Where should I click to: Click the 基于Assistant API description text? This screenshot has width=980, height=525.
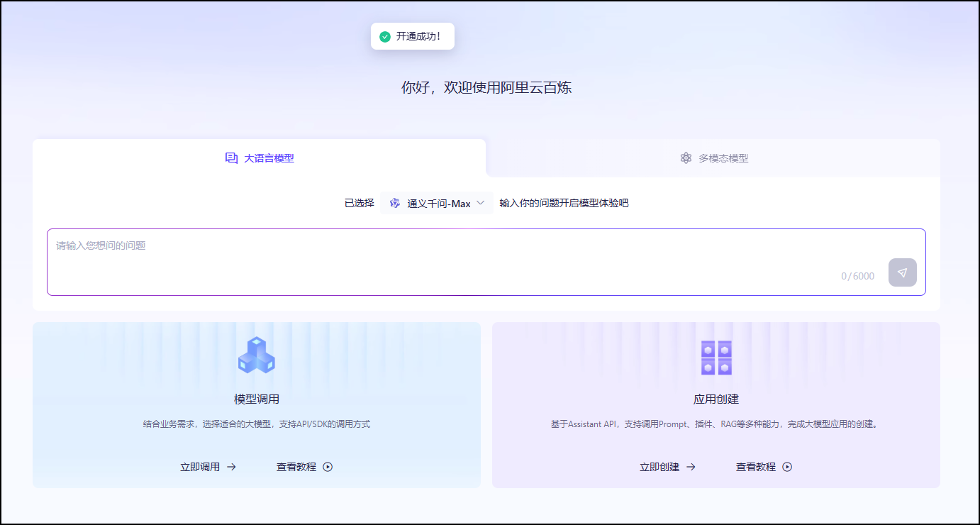pyautogui.click(x=716, y=424)
